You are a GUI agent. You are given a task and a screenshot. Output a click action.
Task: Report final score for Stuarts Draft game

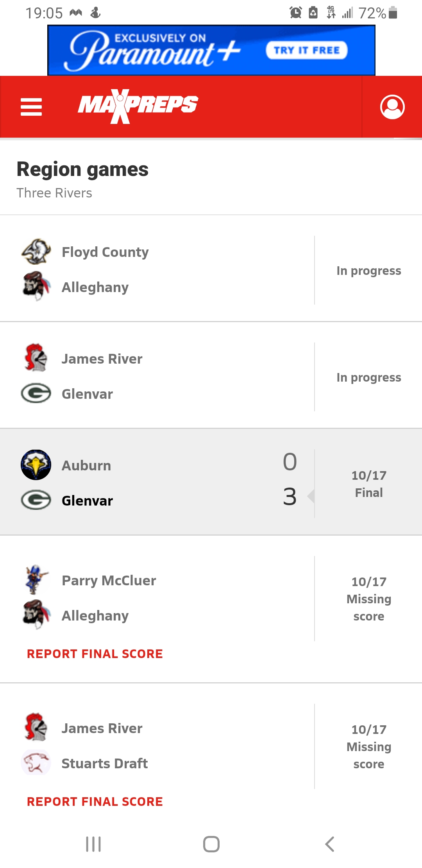click(95, 802)
